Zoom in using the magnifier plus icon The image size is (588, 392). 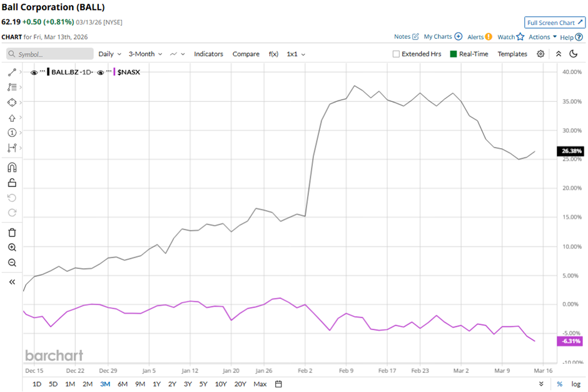(x=11, y=248)
